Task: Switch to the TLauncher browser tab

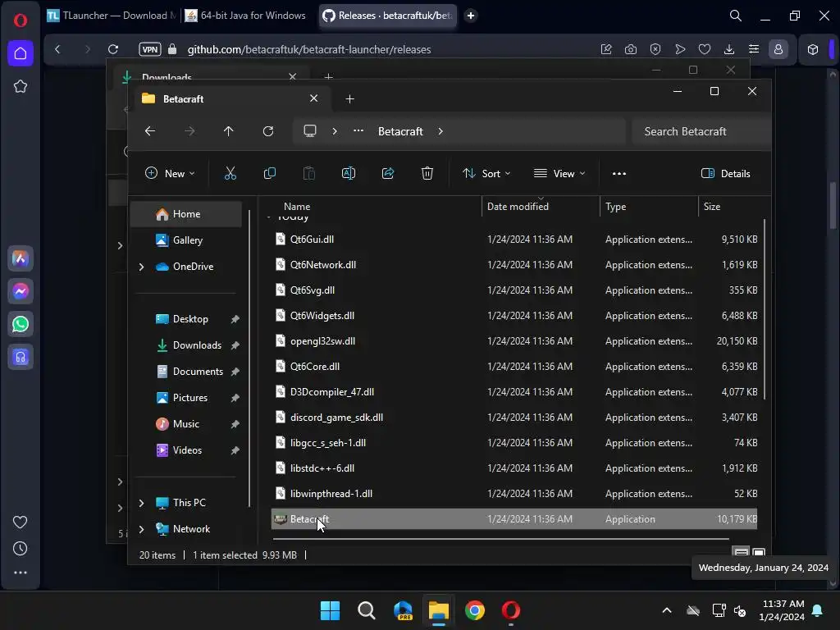Action: (112, 16)
